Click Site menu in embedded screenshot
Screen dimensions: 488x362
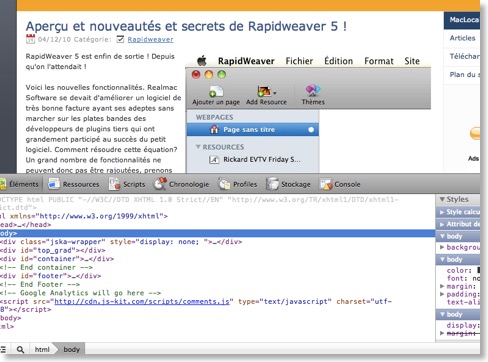[x=412, y=61]
